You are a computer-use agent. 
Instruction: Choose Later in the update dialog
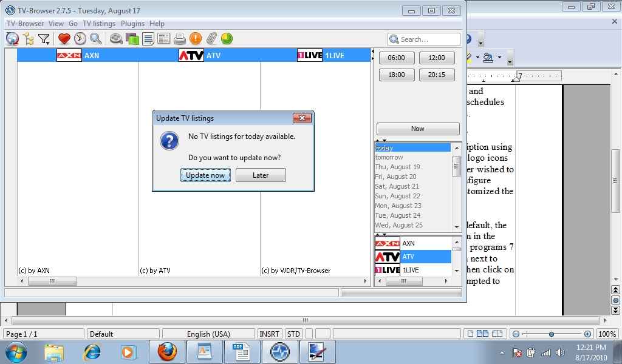pos(260,175)
